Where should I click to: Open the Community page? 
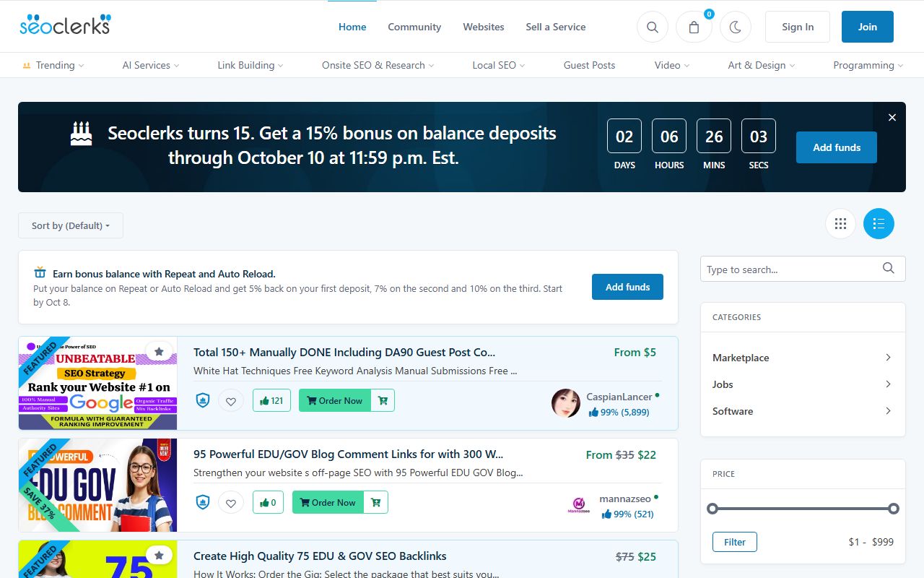click(414, 27)
